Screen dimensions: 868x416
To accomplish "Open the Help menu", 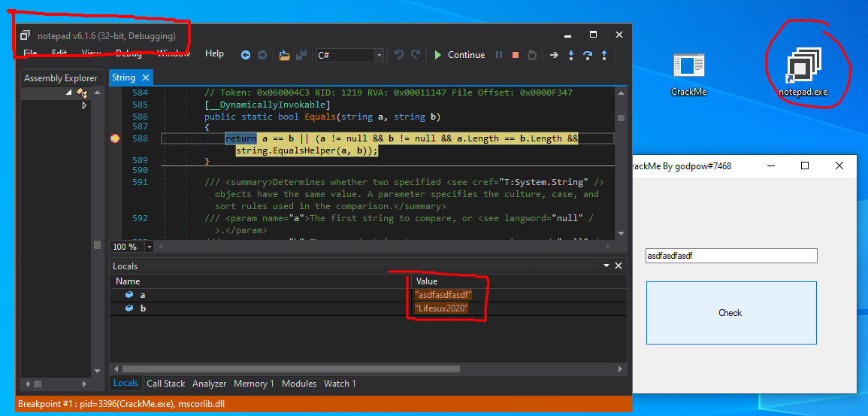I will tap(214, 53).
